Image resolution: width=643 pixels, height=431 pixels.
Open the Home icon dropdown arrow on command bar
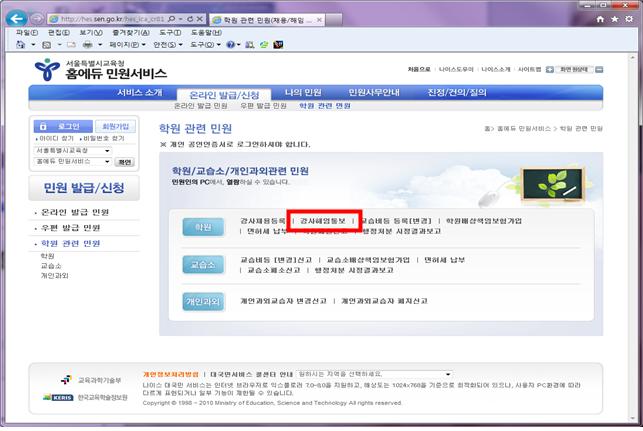tap(33, 45)
